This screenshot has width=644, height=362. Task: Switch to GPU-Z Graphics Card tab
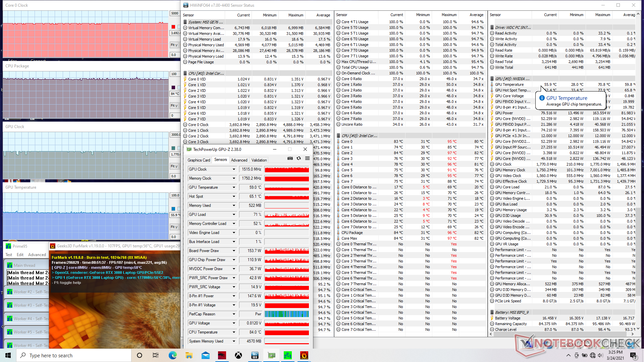coord(199,160)
